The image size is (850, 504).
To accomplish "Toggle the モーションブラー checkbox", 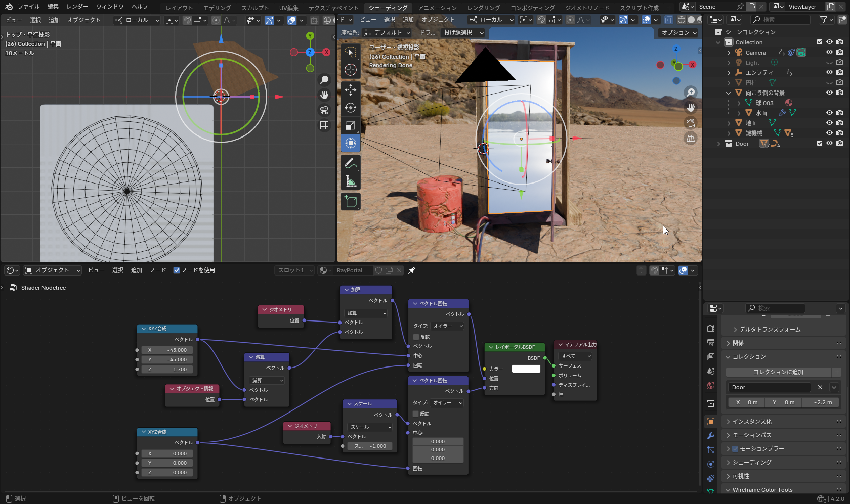I will pyautogui.click(x=735, y=449).
